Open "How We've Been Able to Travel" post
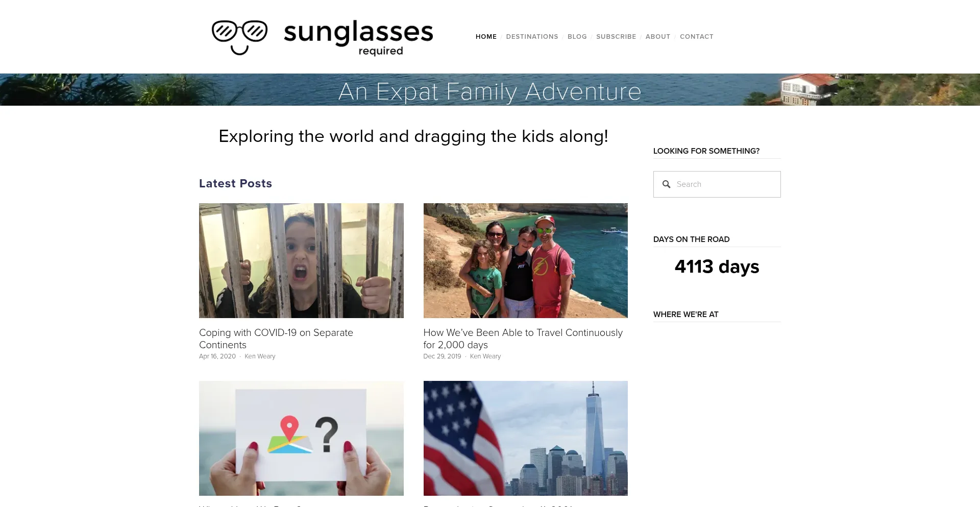980x507 pixels. click(523, 339)
